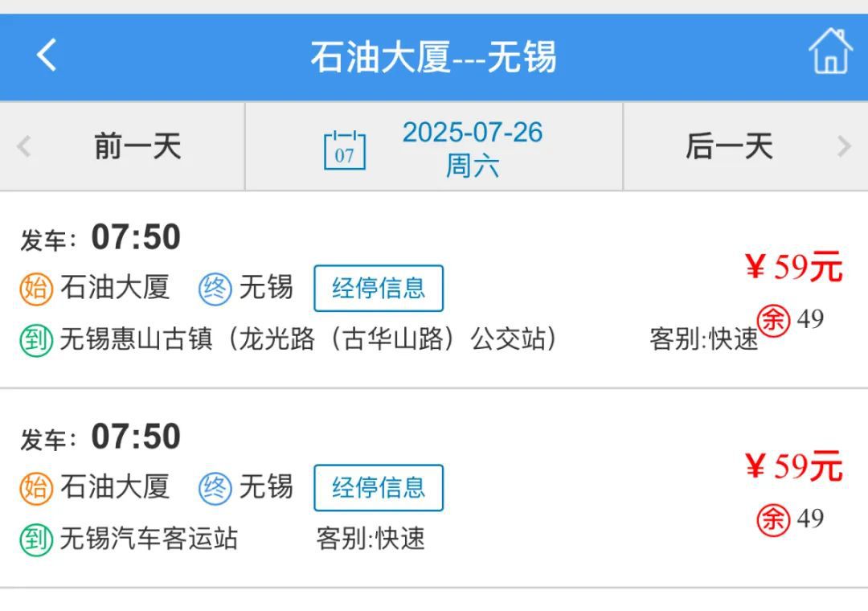Select the 前一天 tab
Screen dimensions: 868x611
122,146
